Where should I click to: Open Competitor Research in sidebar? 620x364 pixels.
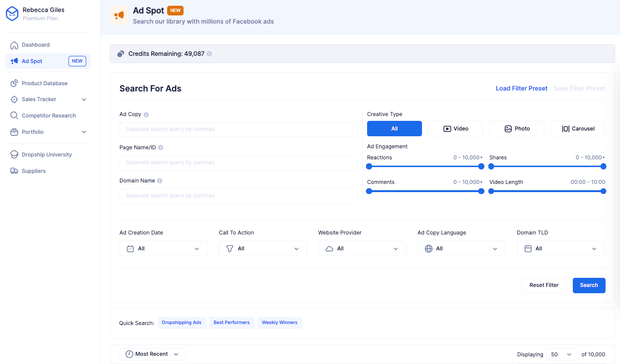(49, 116)
